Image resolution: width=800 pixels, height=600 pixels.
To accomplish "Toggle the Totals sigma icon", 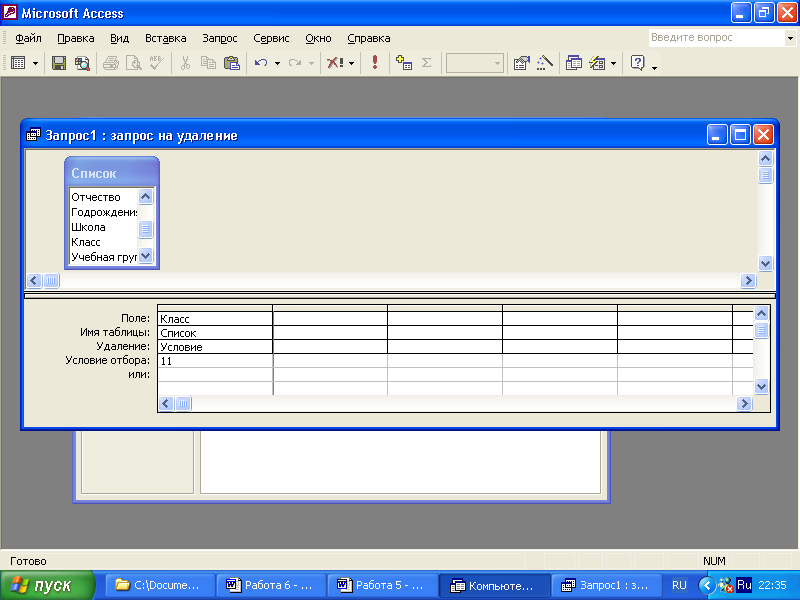I will tap(427, 63).
